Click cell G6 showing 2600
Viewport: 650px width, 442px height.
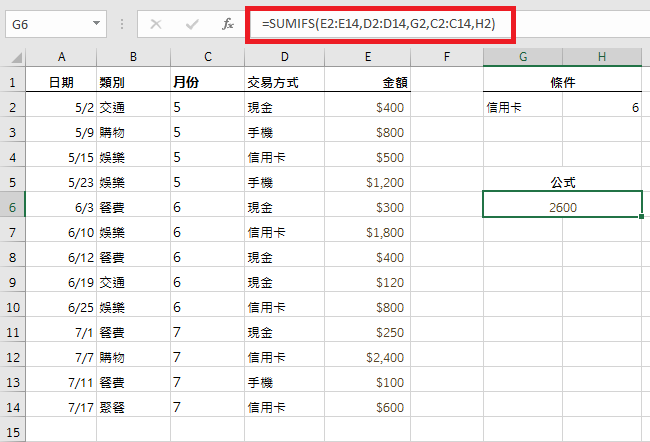pos(562,207)
